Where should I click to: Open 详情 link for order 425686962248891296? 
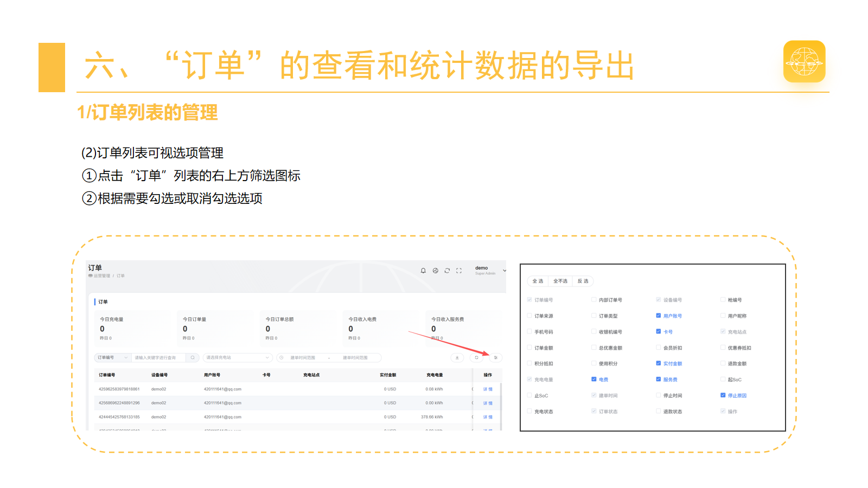[x=488, y=403]
